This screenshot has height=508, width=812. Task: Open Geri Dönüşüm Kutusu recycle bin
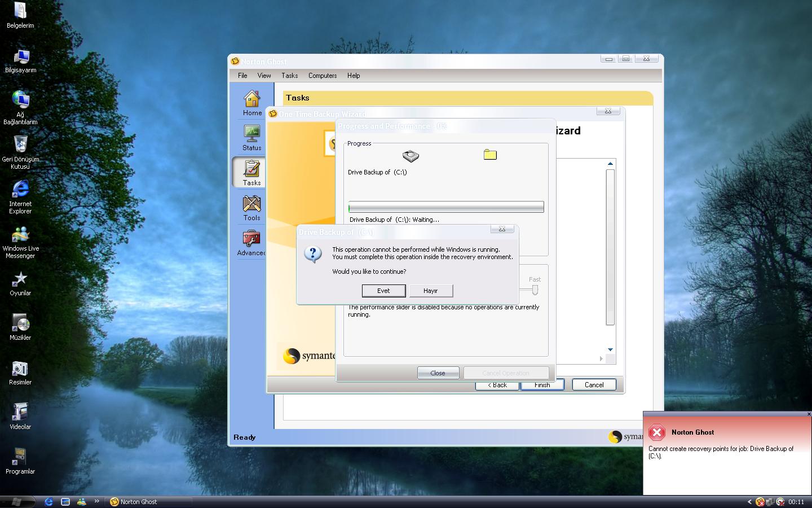tap(20, 152)
